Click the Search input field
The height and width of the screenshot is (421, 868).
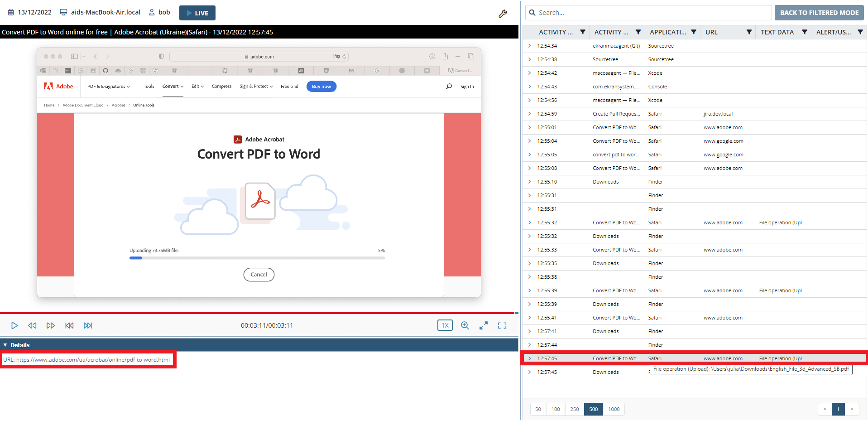tap(652, 13)
